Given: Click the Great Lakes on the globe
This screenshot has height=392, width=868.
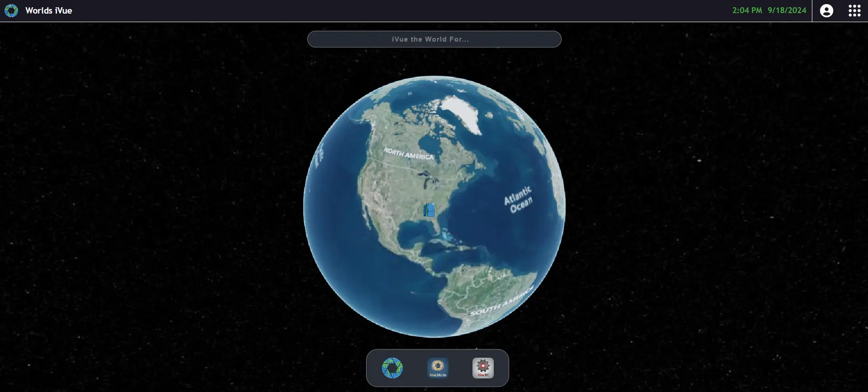Looking at the screenshot, I should click(x=428, y=179).
